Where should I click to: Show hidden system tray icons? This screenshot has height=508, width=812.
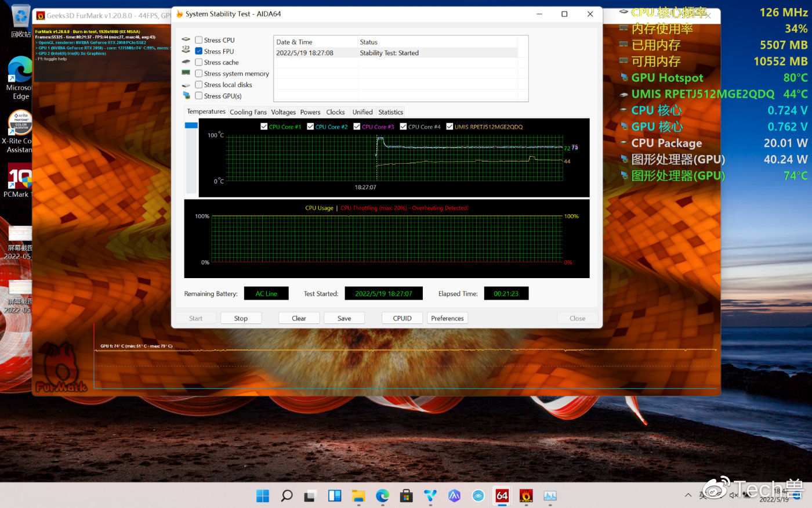pos(688,495)
